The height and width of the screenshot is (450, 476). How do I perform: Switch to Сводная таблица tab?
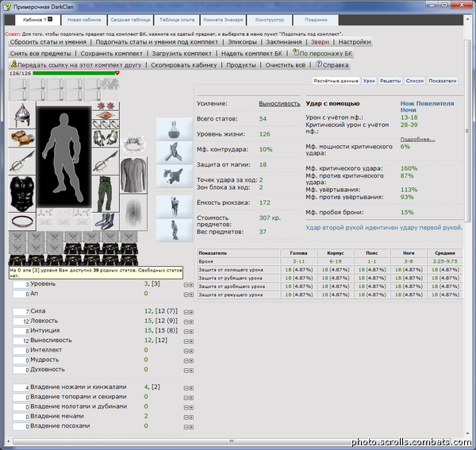coord(130,20)
